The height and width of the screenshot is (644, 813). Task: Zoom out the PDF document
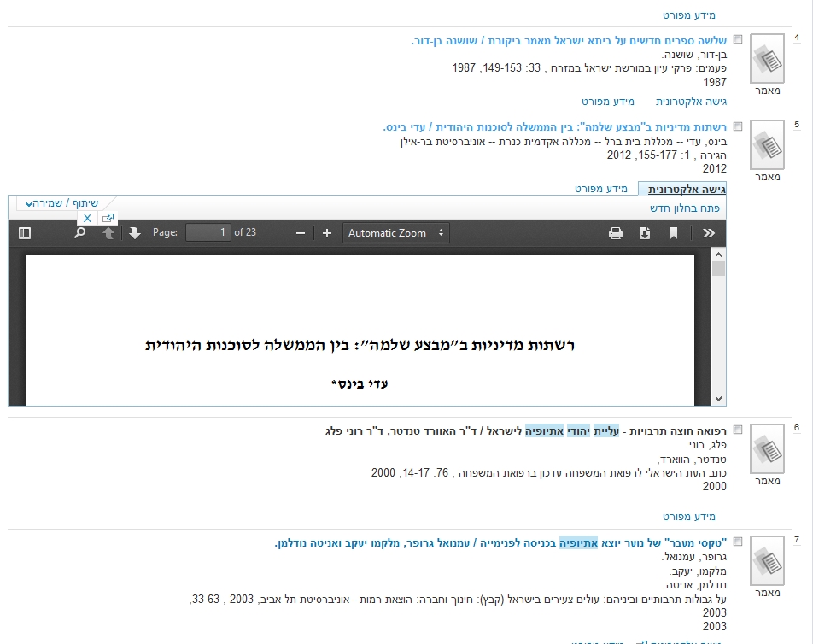tap(300, 233)
